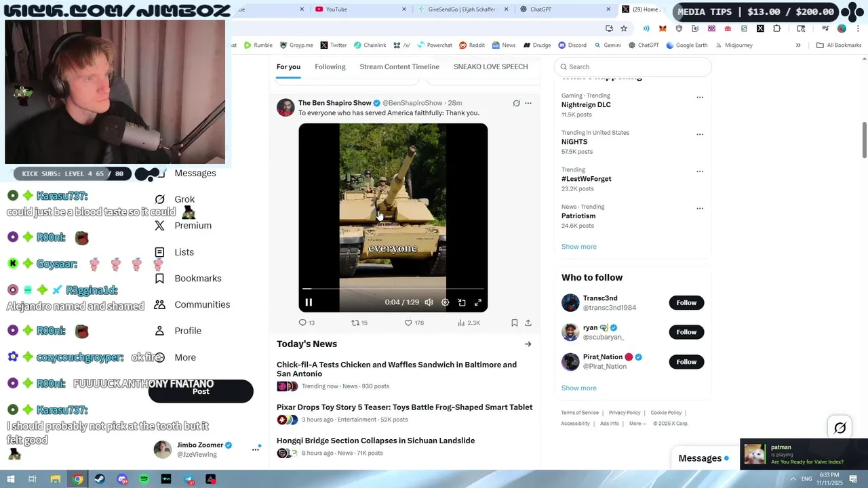
Task: Open options for NiGHTS trend
Action: click(x=700, y=134)
